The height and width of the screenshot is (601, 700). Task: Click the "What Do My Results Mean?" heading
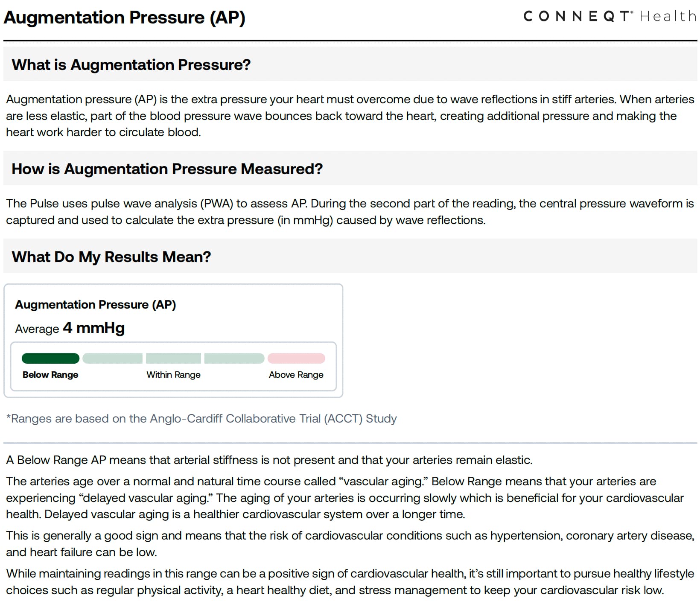coord(111,257)
